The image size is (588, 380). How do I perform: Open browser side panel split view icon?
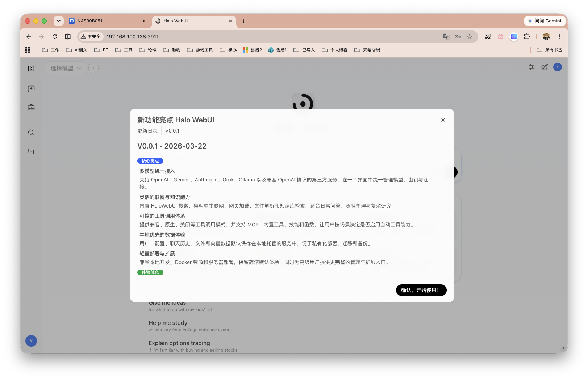(x=68, y=37)
